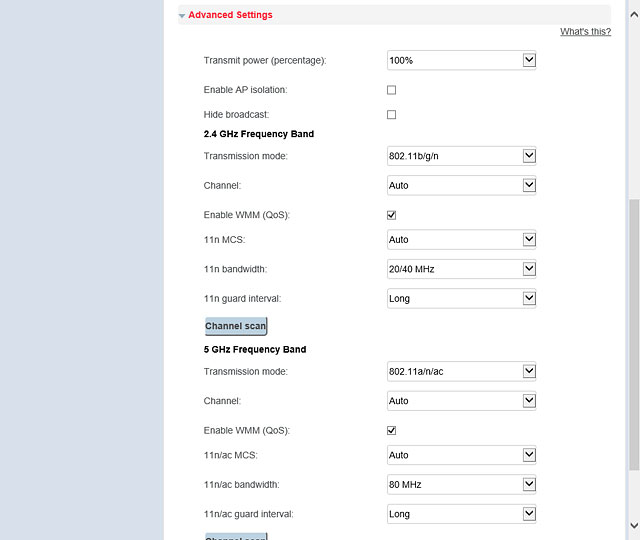Open 11n MCS dropdown

(461, 240)
